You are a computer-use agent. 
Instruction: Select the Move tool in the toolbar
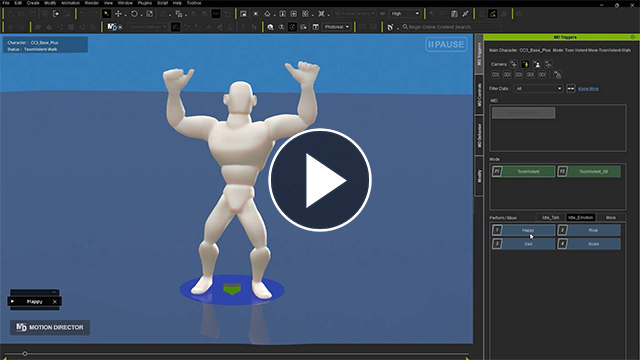pyautogui.click(x=118, y=14)
